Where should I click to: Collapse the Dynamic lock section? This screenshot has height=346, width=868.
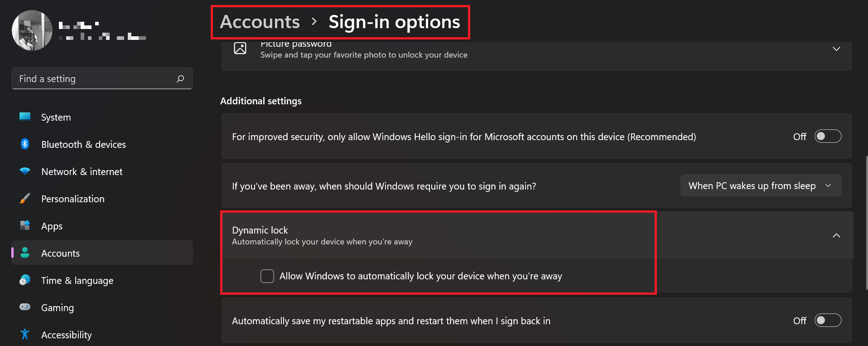[x=836, y=235]
